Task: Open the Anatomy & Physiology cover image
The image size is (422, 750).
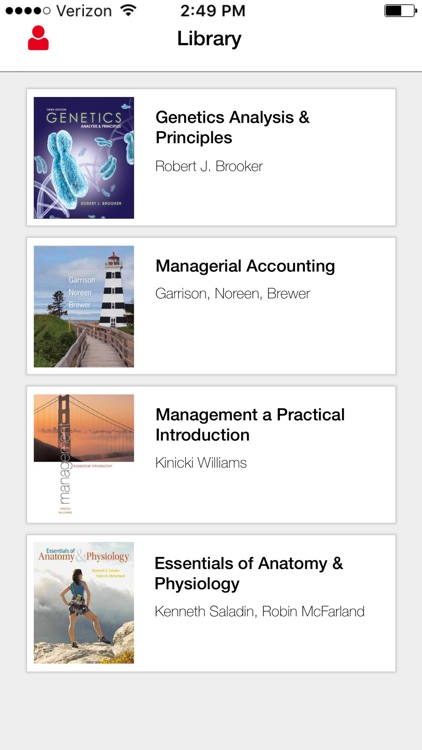Action: pos(84,603)
